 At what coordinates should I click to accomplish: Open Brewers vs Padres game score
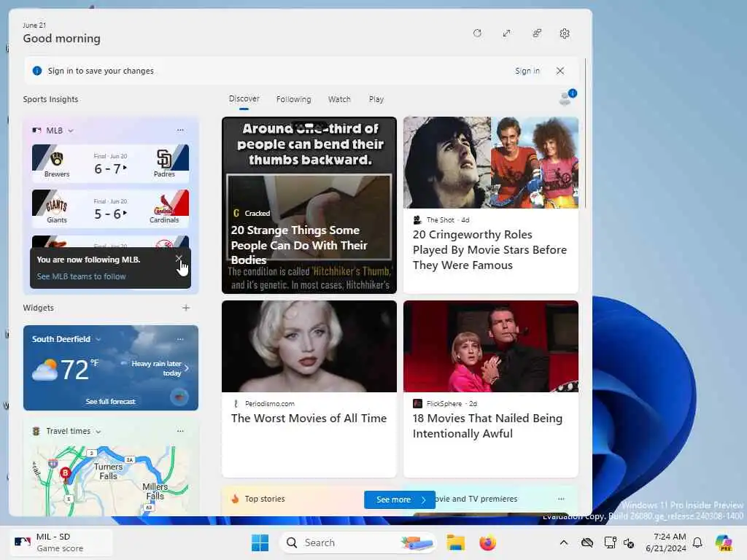pos(111,163)
